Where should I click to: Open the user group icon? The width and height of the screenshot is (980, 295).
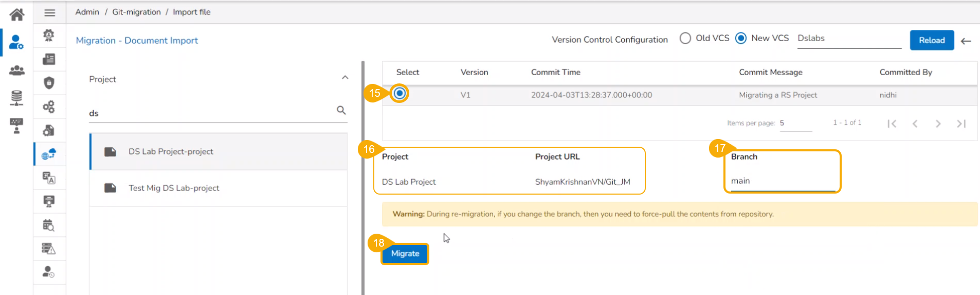click(x=16, y=71)
